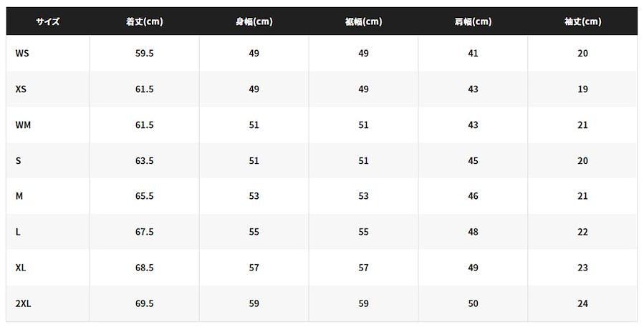Click the XS size row label
Screen dimensions: 644x332
point(21,89)
